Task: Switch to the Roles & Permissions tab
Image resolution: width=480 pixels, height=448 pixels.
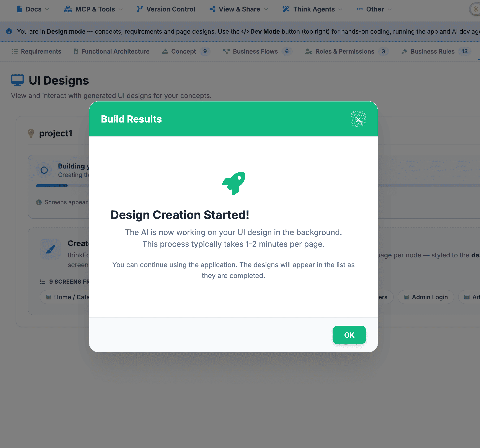Action: click(x=347, y=51)
